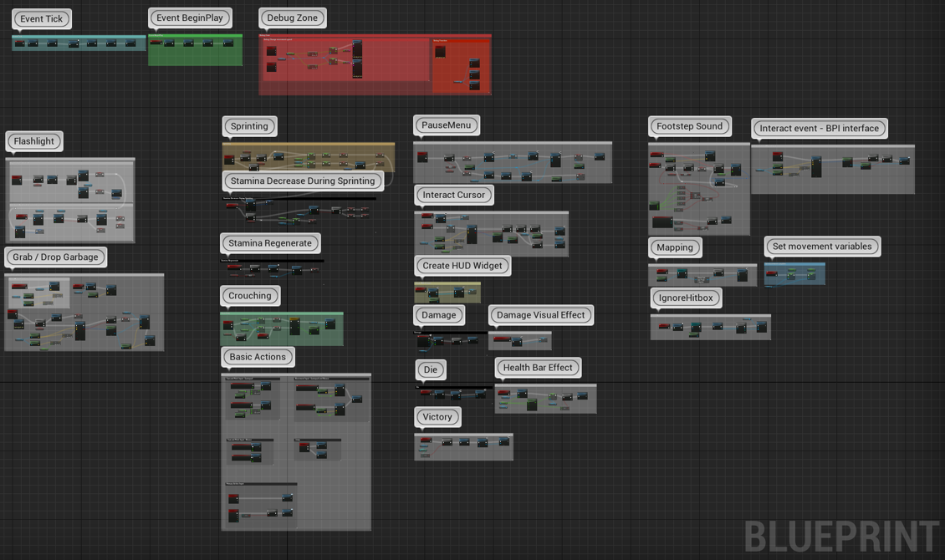Click the Stamina Regenerate comment bubble
Screen dimensions: 945x560
point(270,243)
